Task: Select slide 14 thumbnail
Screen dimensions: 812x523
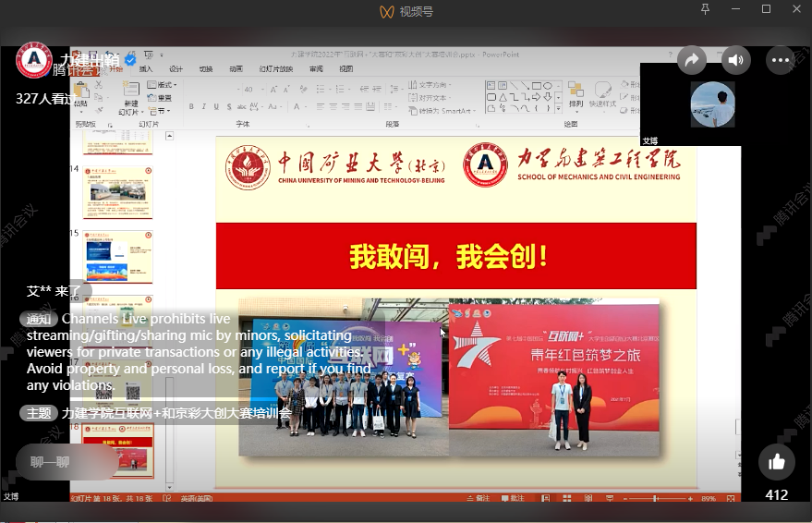Action: point(118,191)
